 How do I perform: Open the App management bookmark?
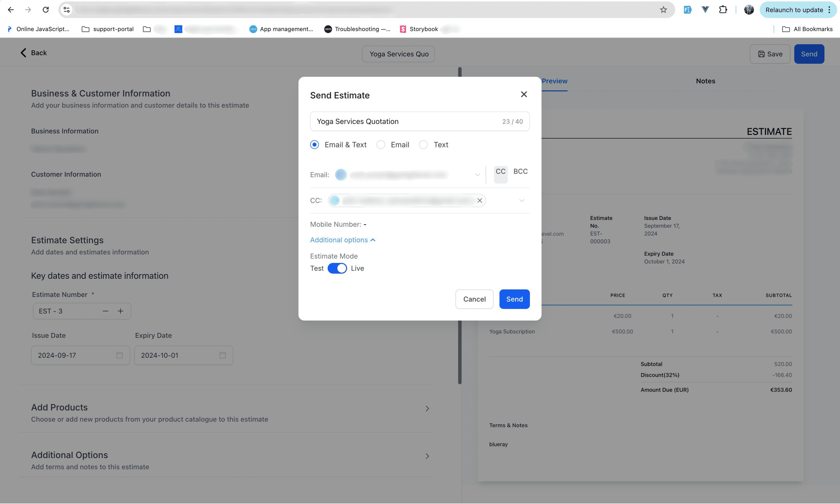coord(281,29)
